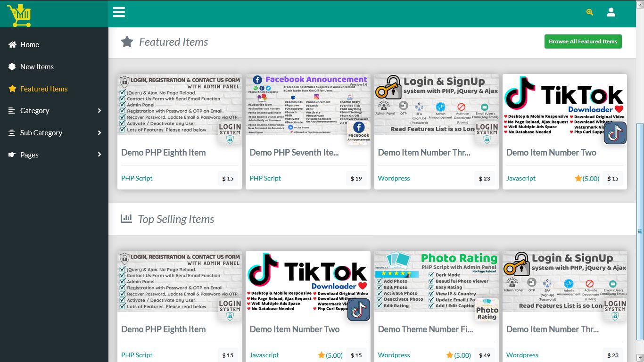Click the Home house icon
This screenshot has width=644, height=362.
[12, 44]
